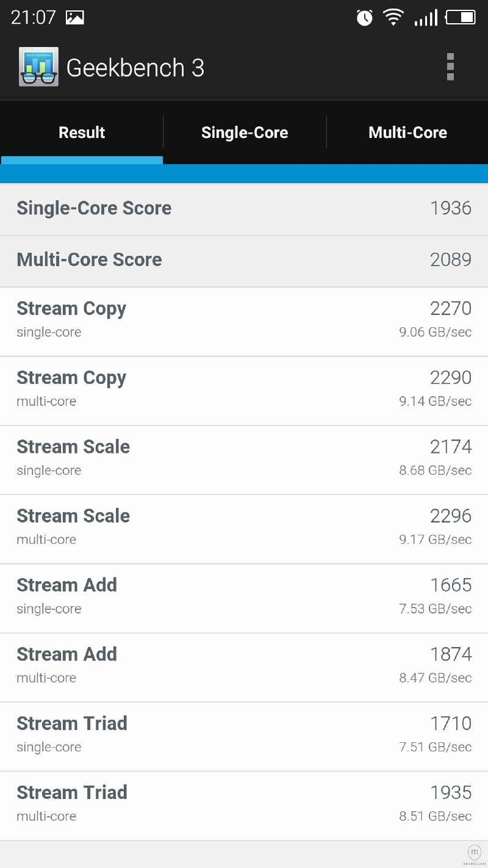The width and height of the screenshot is (488, 868).
Task: Tap the watermark logo in the corner
Action: 474,853
